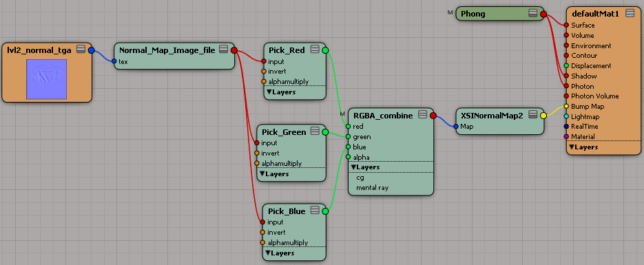Click collapse icon on Pick_Blue node
The image size is (644, 265).
pos(315,211)
